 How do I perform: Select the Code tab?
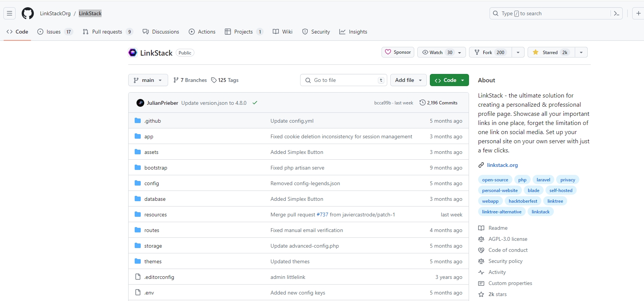17,32
